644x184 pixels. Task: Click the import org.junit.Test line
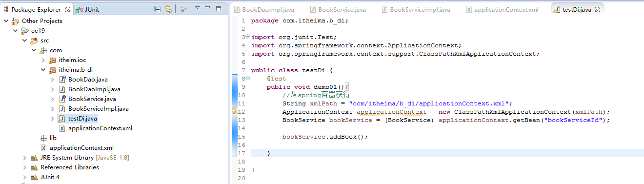tap(294, 37)
